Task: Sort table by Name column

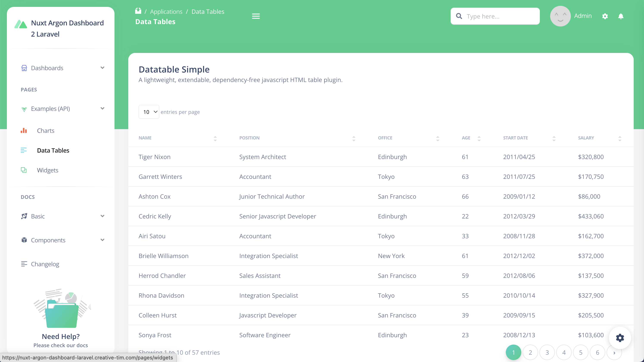Action: 145,138
